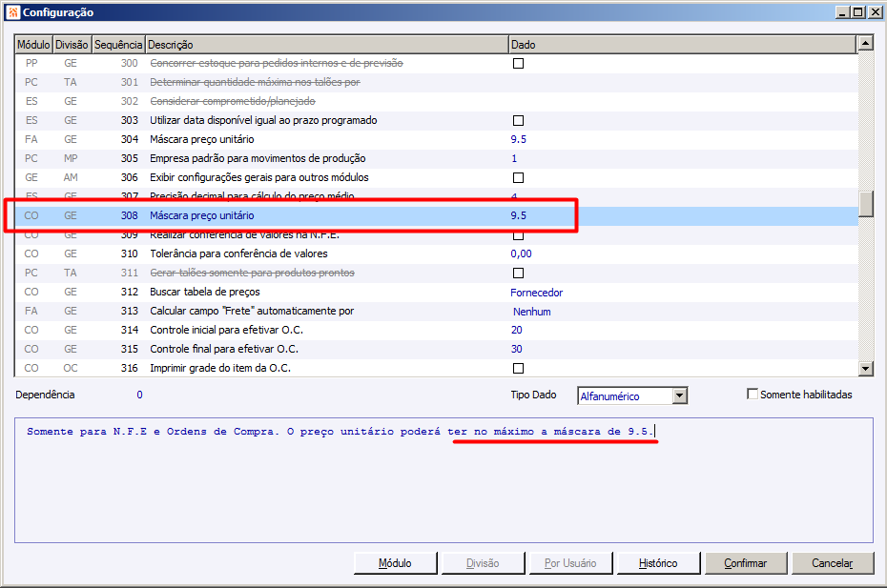Image resolution: width=887 pixels, height=588 pixels.
Task: Toggle checkbox for sequence 311 row
Action: pyautogui.click(x=518, y=274)
